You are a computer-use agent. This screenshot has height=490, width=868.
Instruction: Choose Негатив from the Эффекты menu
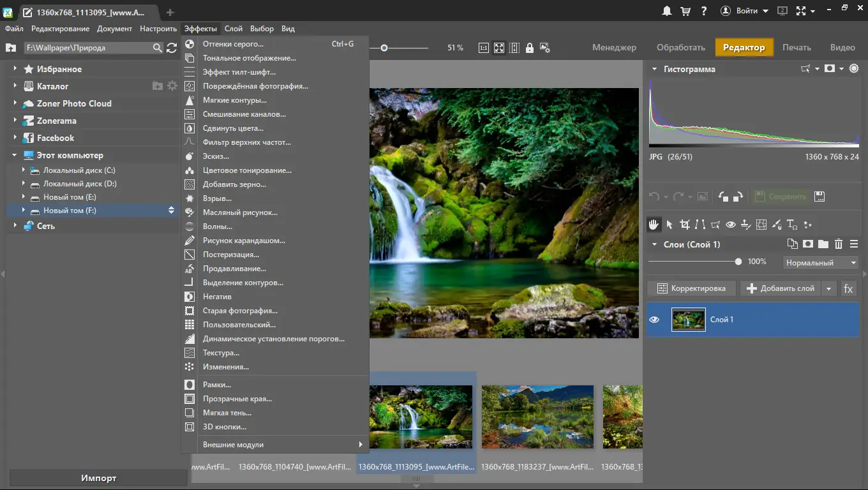[x=217, y=297]
